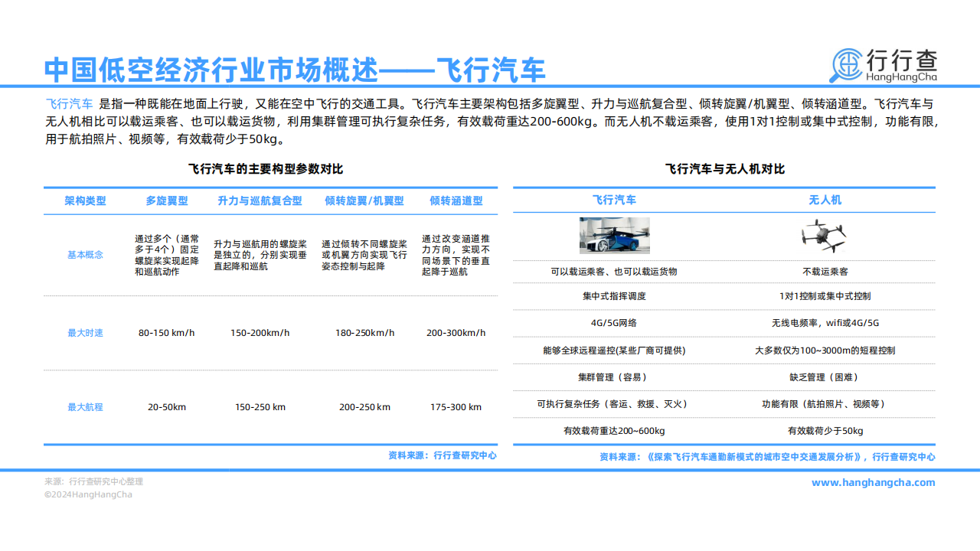Click the cell 能够全球远程遥控(某些厂商可提供)
This screenshot has height=551, width=980.
tap(614, 350)
